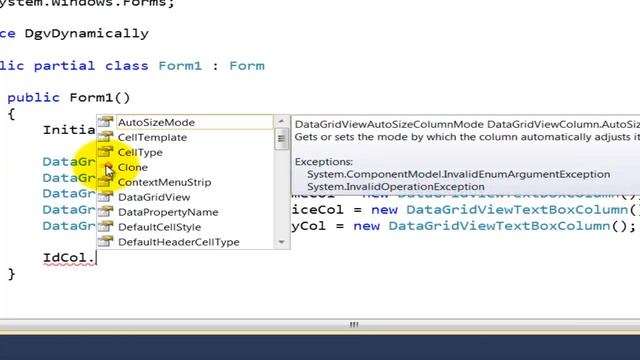640x360 pixels.
Task: Click System.InvalidOperationException in the tooltip
Action: tap(396, 187)
